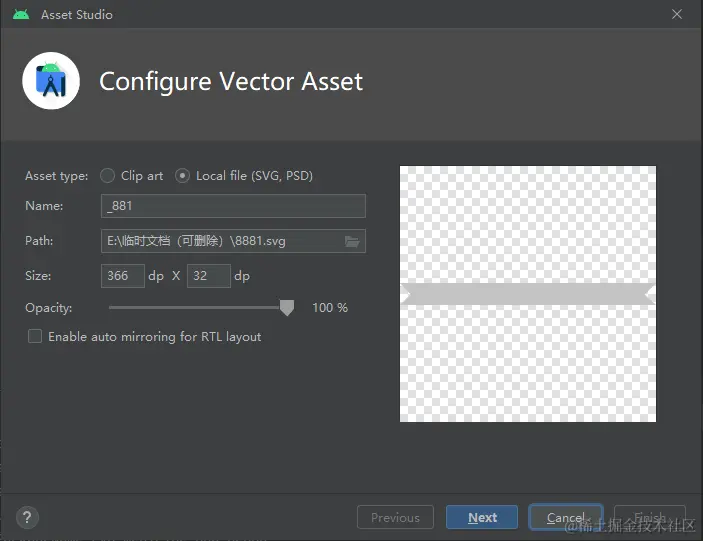Go to the Next step
The image size is (703, 541).
pos(482,517)
